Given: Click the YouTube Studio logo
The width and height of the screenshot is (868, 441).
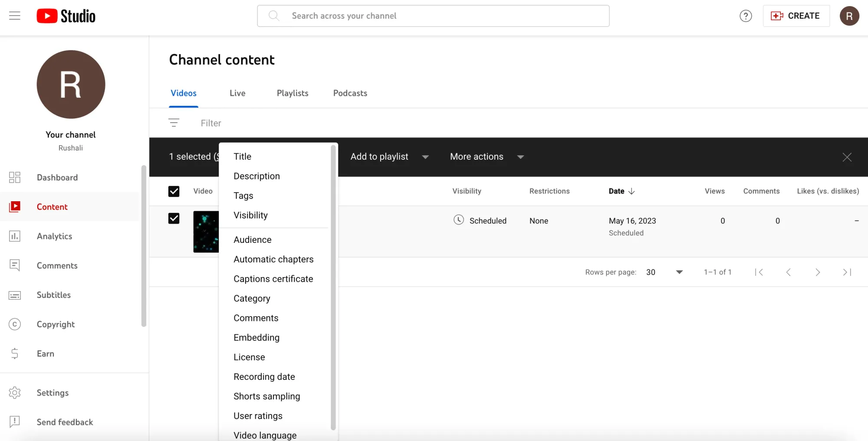Looking at the screenshot, I should click(x=66, y=16).
